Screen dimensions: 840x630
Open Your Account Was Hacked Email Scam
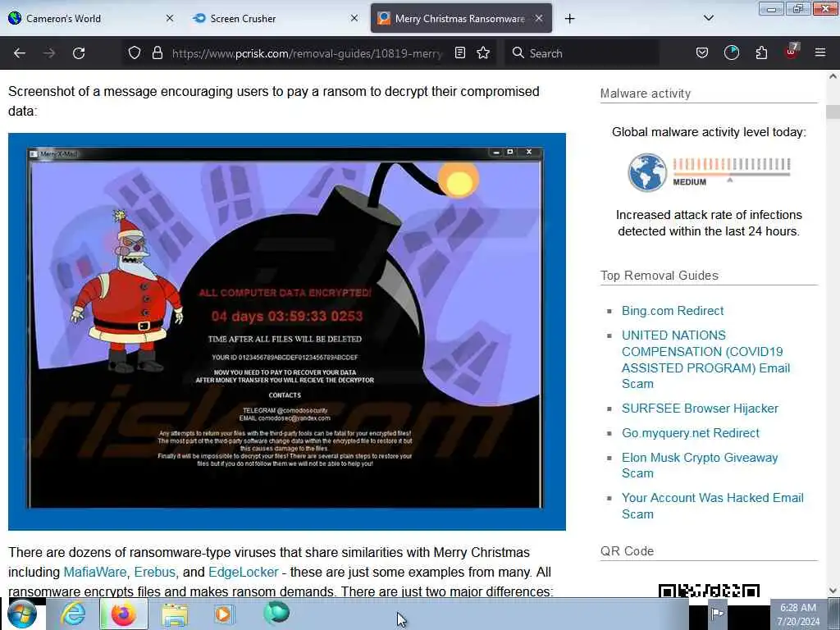(x=713, y=505)
